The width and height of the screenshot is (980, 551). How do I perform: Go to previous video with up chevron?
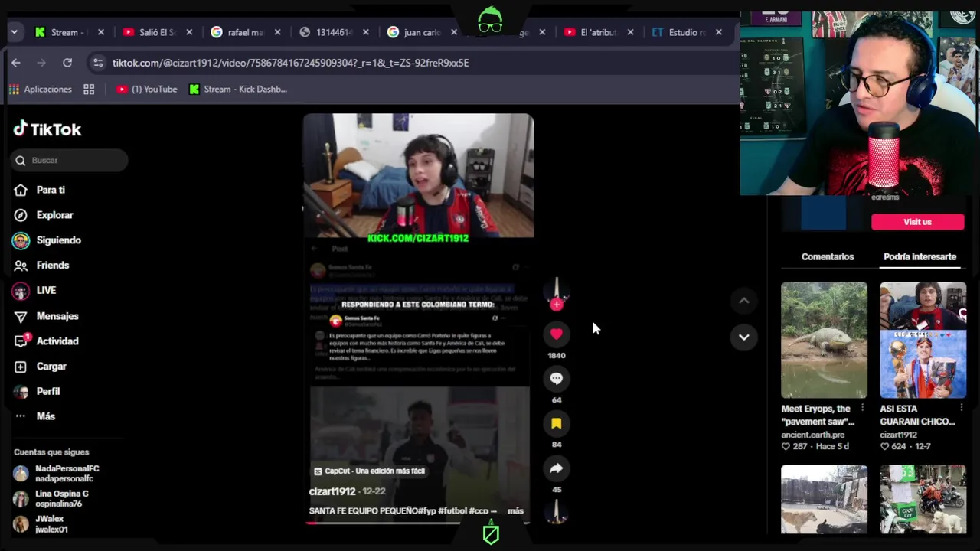coord(743,301)
